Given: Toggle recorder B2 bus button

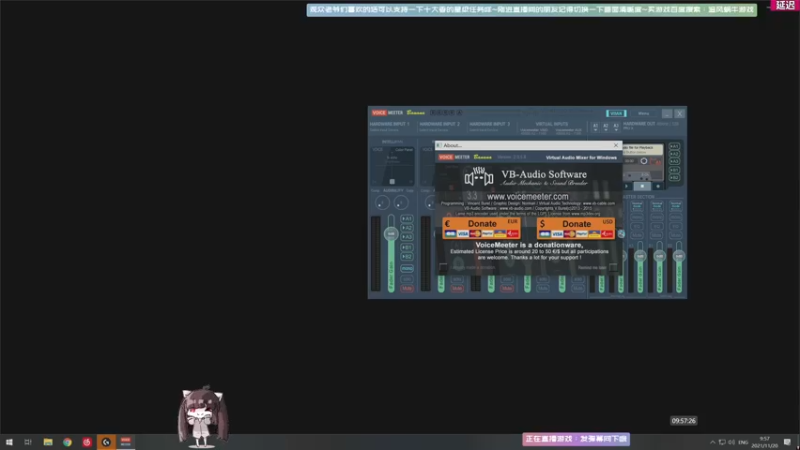Looking at the screenshot, I should (674, 178).
